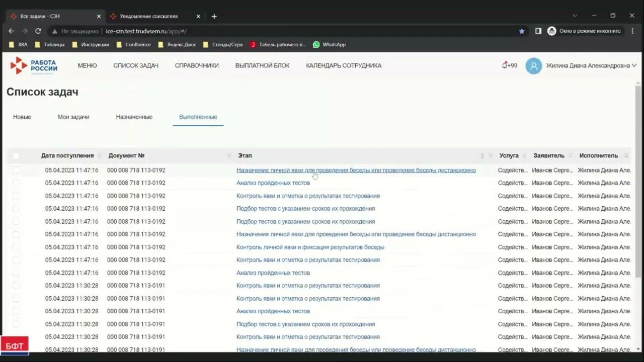Click the Работа России logo
644x362 pixels.
[x=34, y=65]
